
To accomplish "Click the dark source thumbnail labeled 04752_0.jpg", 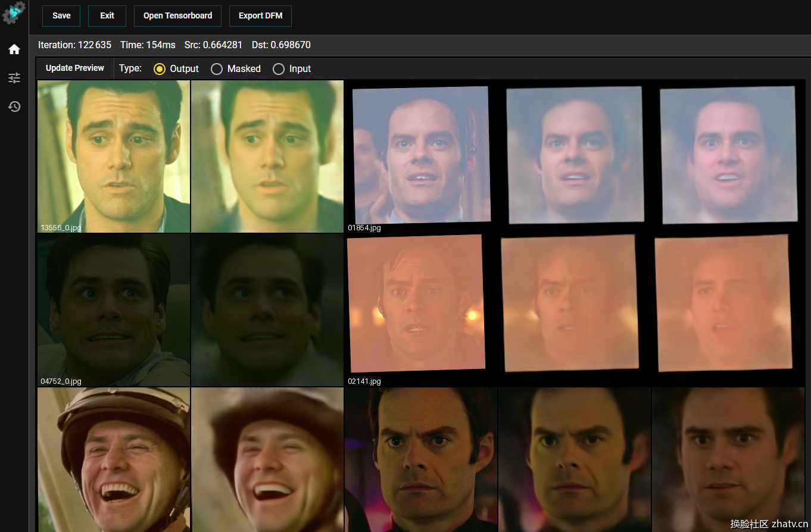I will point(114,309).
